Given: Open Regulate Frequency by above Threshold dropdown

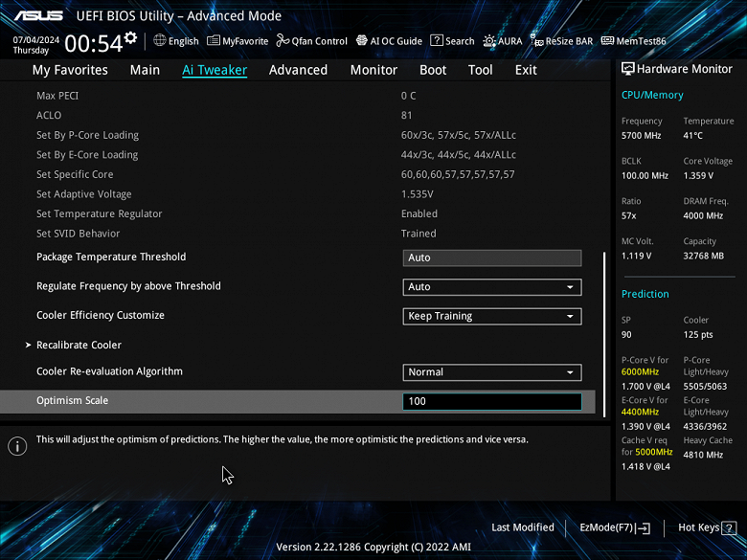Looking at the screenshot, I should click(492, 287).
